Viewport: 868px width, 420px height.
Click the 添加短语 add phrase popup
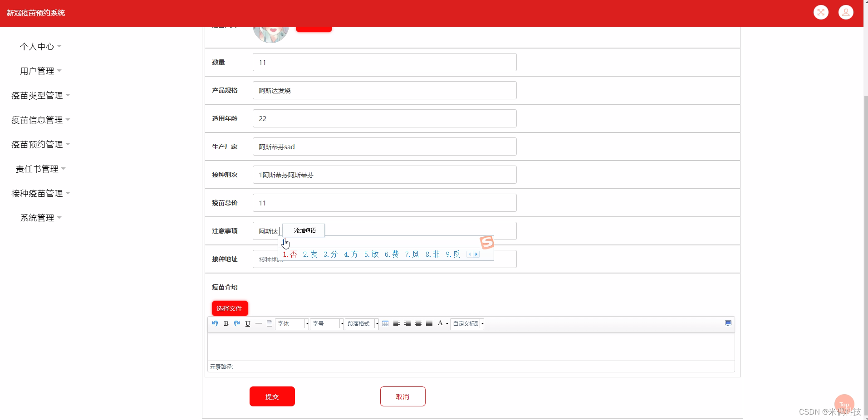pos(304,230)
